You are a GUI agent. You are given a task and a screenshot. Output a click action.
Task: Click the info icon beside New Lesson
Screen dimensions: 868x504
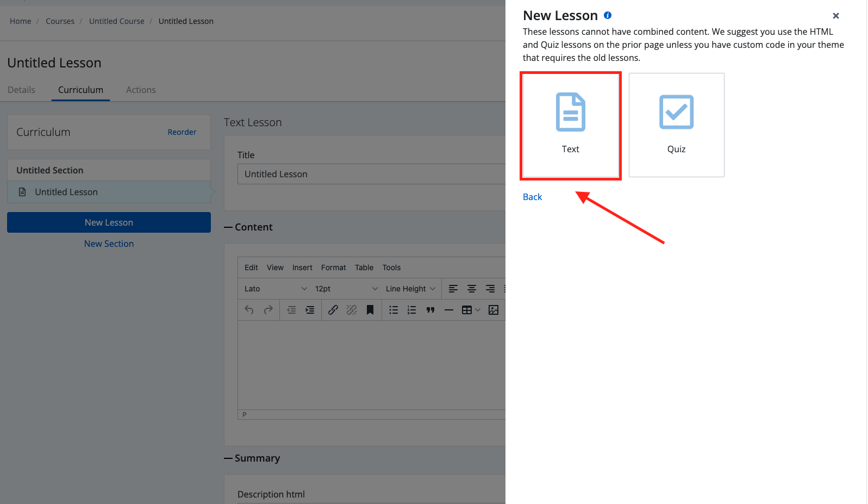tap(608, 15)
